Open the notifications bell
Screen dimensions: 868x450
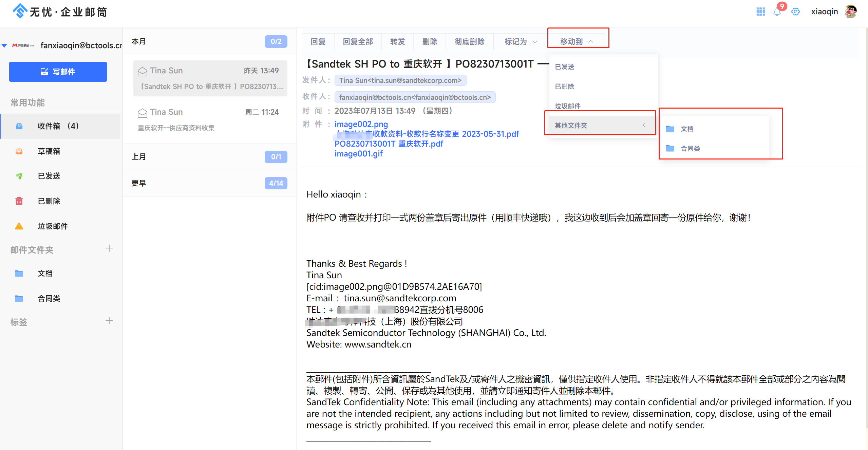(777, 12)
